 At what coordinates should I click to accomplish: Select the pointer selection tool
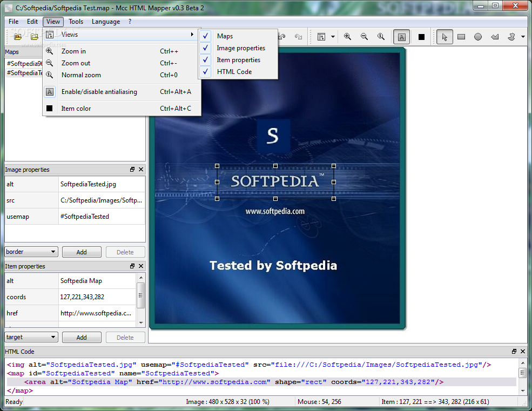445,37
